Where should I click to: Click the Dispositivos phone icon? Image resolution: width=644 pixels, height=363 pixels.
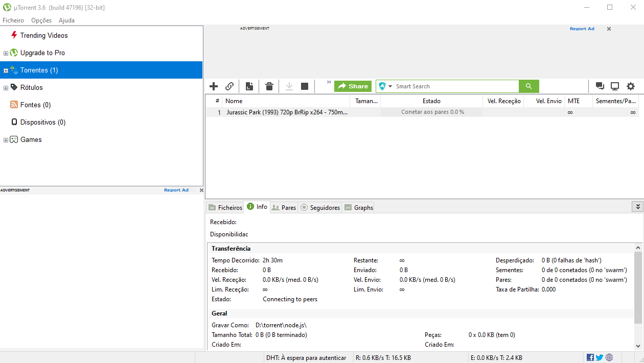click(x=14, y=122)
